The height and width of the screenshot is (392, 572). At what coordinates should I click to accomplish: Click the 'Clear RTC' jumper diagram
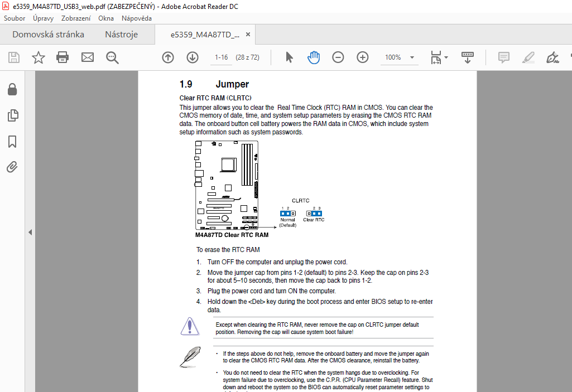314,215
